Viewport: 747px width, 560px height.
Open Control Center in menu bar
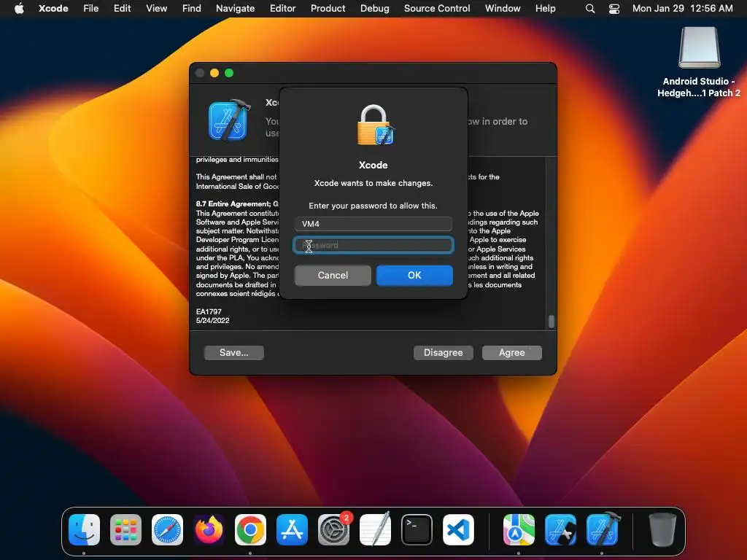click(x=614, y=9)
